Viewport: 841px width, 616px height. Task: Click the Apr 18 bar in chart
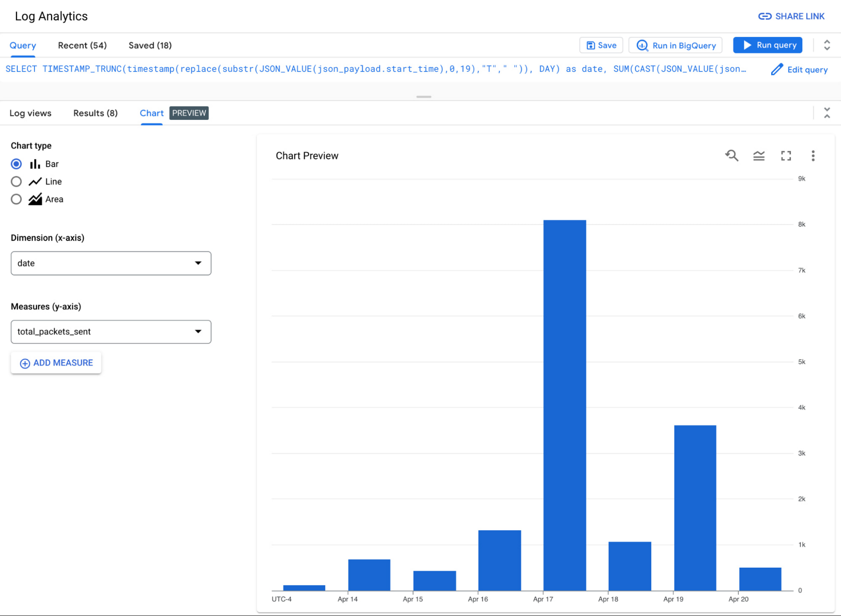point(630,566)
